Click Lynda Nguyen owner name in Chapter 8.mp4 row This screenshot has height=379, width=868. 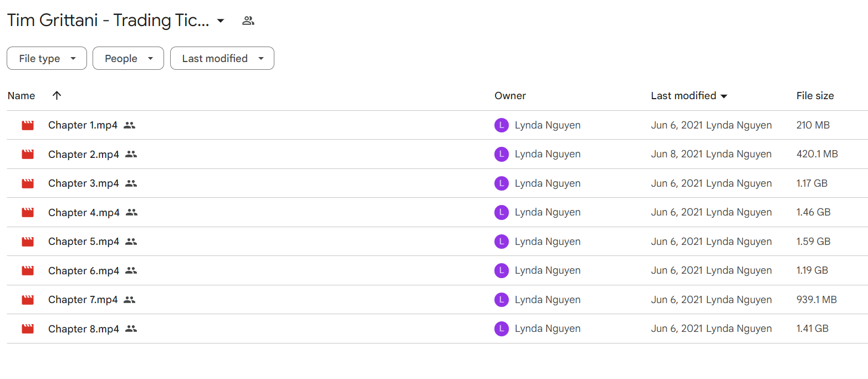[548, 329]
